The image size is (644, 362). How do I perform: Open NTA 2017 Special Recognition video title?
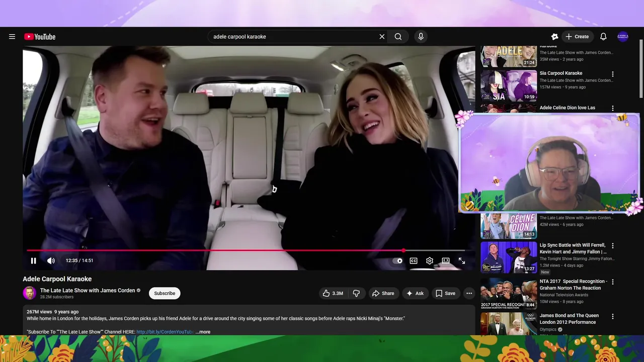pyautogui.click(x=574, y=285)
